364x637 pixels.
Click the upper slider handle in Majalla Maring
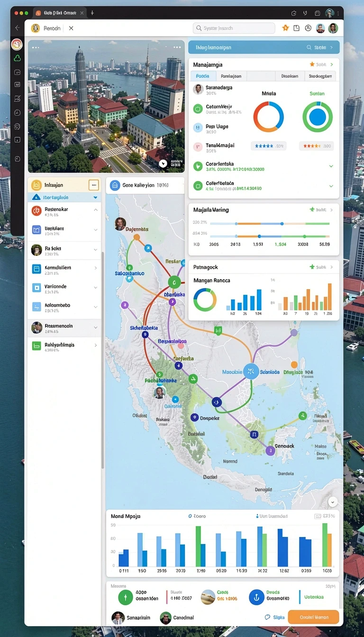[x=282, y=223]
